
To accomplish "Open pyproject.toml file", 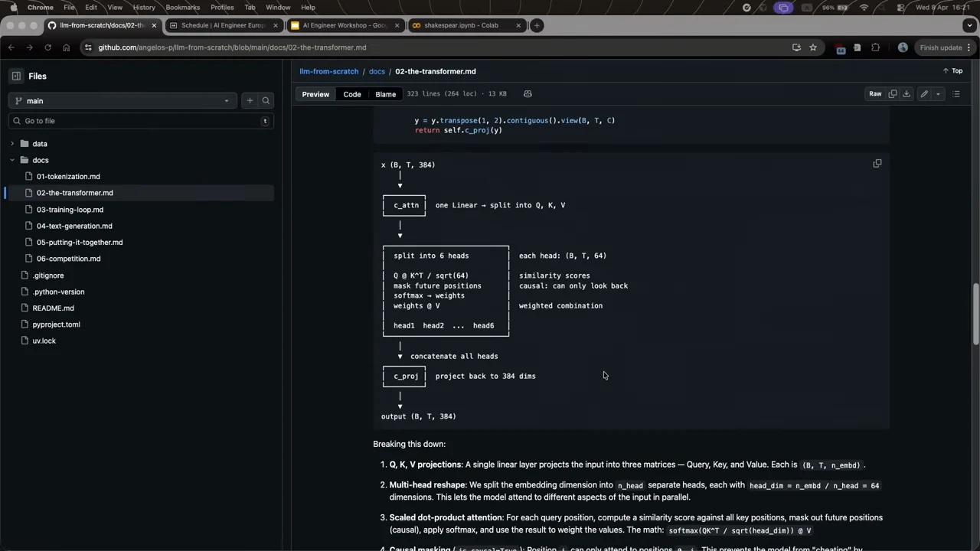I will (56, 324).
